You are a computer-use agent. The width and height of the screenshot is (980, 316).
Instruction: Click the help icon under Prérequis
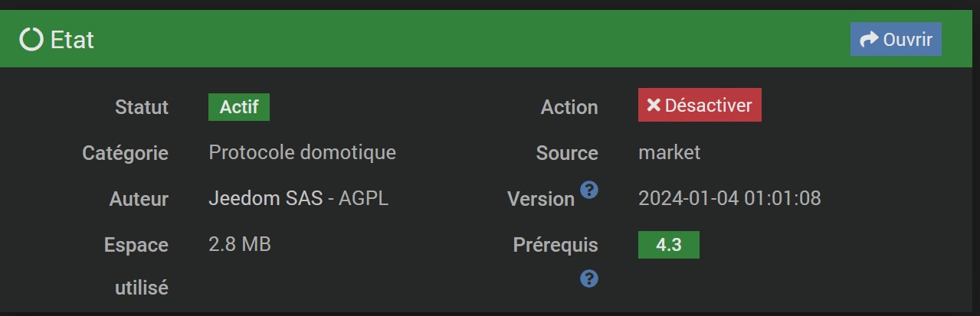pos(588,279)
